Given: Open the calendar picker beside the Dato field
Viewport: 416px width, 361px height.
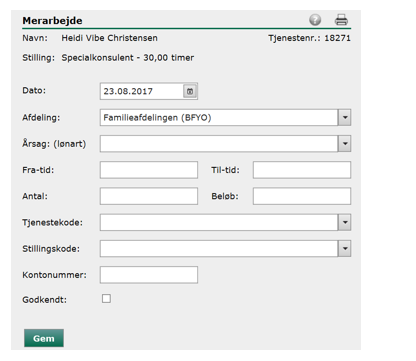Looking at the screenshot, I should point(190,91).
